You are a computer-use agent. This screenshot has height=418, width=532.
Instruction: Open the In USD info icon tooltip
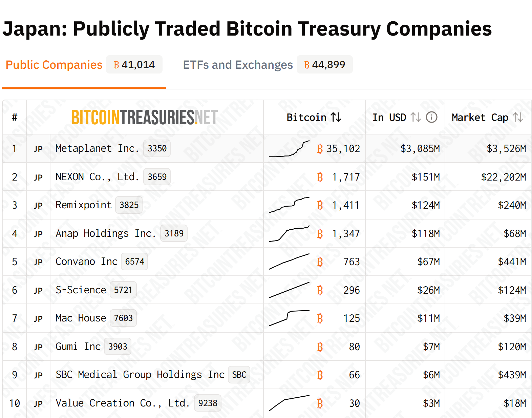431,117
